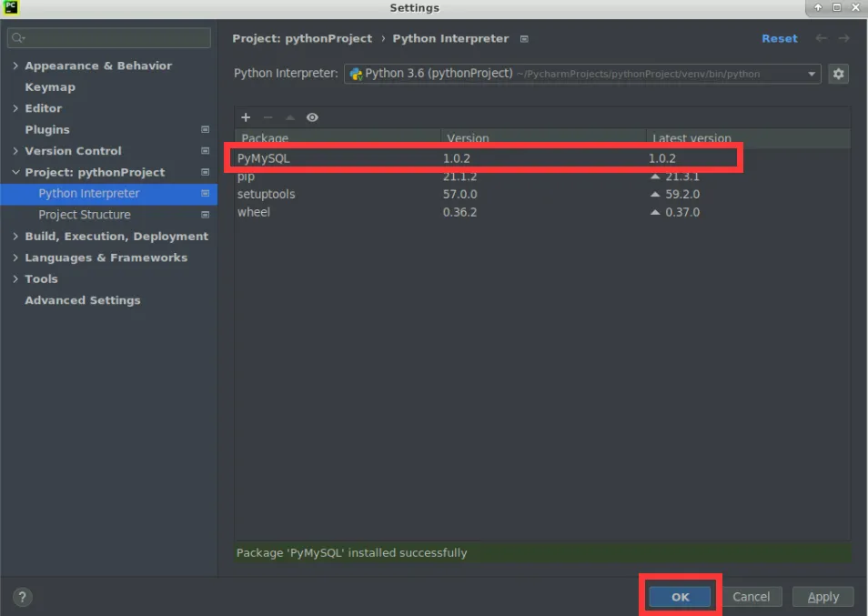The width and height of the screenshot is (868, 616).
Task: Click the project icon beside Project: pythonProject
Action: point(206,172)
